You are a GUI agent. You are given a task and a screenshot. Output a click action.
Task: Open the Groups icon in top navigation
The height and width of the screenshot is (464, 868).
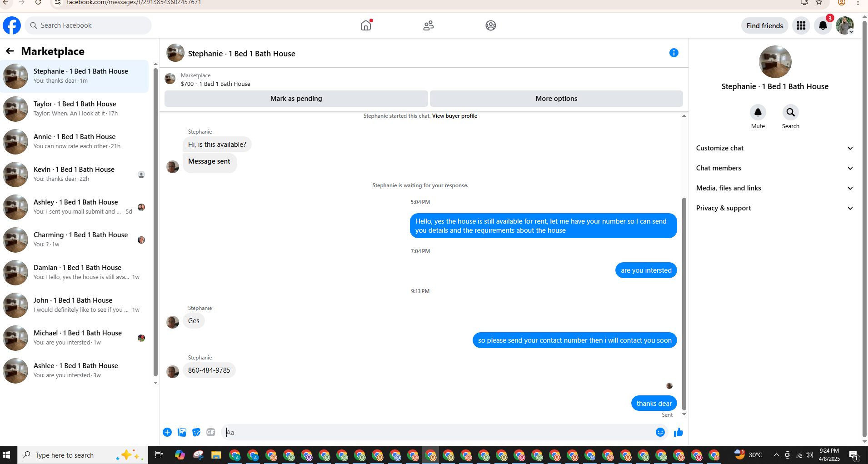pos(491,25)
